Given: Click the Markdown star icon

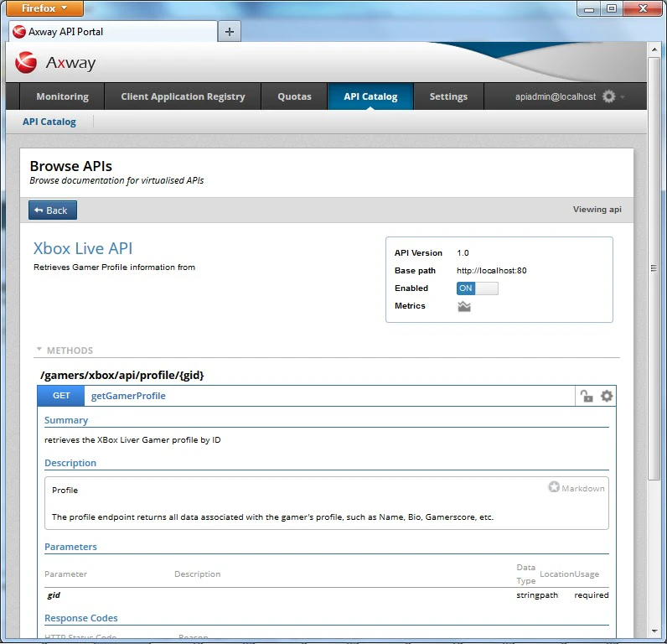Looking at the screenshot, I should pos(553,487).
